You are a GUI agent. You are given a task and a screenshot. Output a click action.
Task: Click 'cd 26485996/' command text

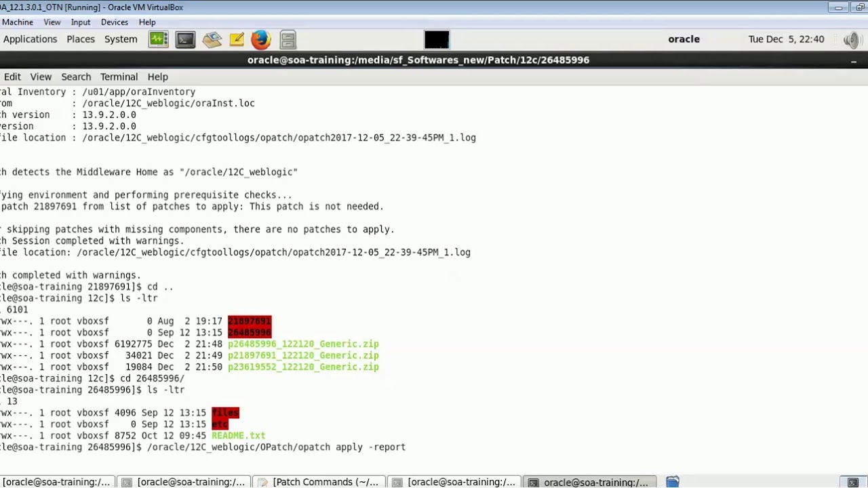[x=152, y=378]
